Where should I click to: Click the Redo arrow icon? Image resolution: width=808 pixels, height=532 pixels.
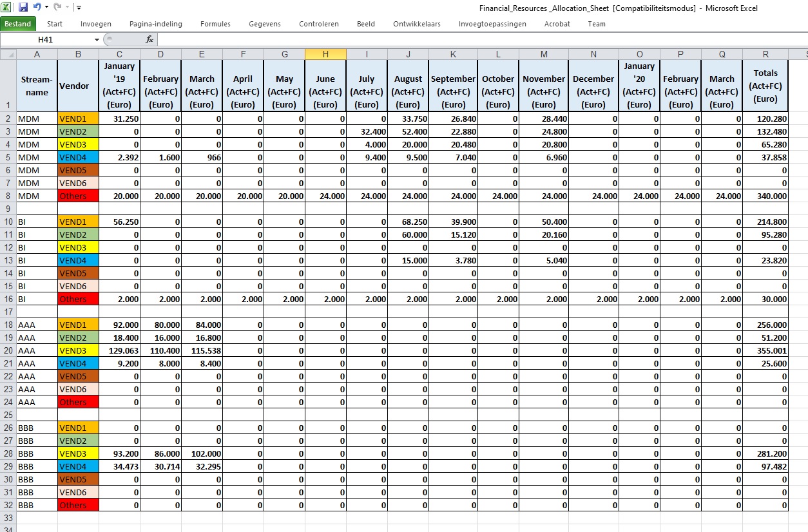(57, 8)
